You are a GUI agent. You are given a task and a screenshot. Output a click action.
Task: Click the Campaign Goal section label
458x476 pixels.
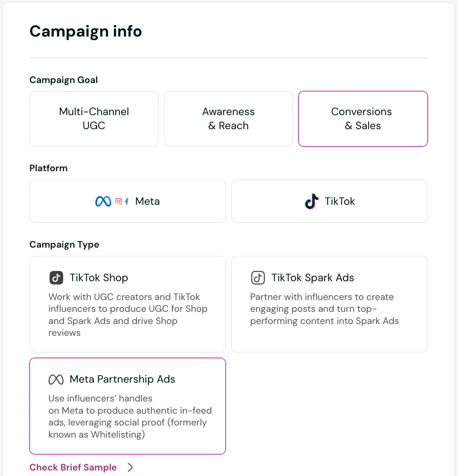pos(64,80)
